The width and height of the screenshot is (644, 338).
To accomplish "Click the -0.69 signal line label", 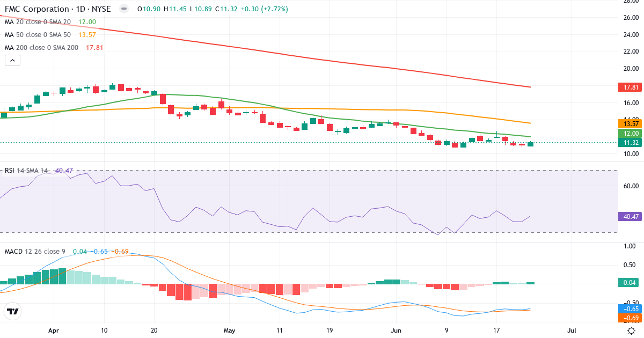I will pos(631,318).
